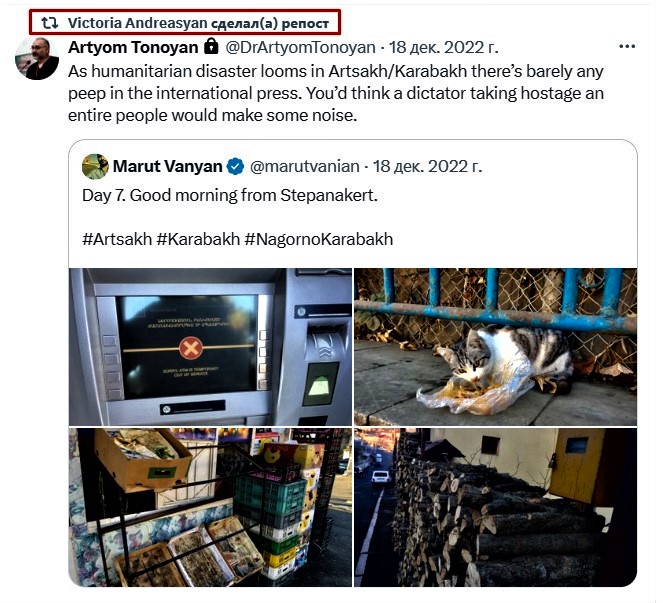The width and height of the screenshot is (663, 603).
Task: Open the out-of-service ATM photo
Action: tap(211, 347)
